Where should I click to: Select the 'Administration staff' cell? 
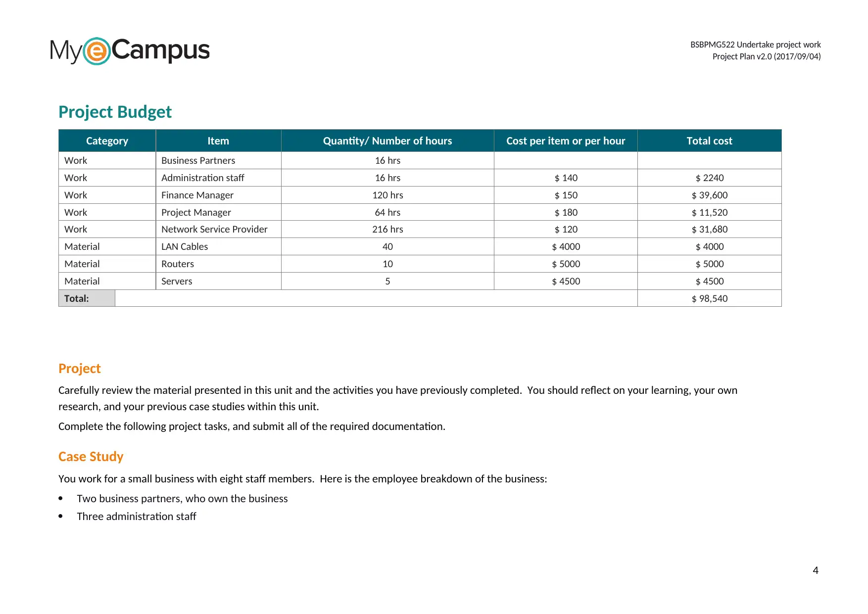(x=218, y=178)
